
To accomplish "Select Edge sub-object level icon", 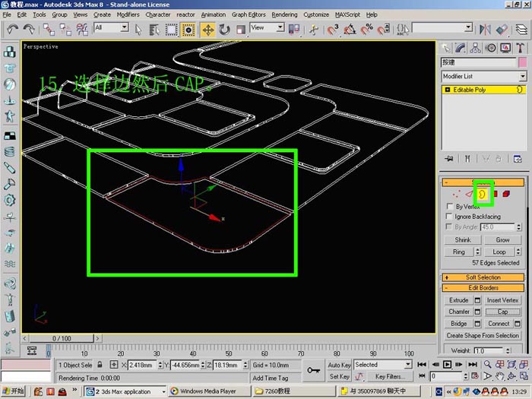I will (x=469, y=194).
